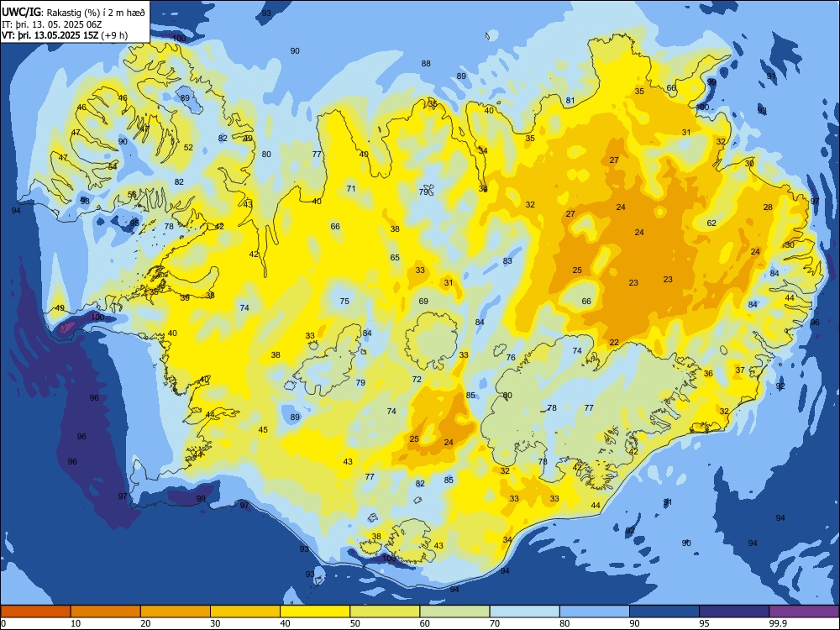Select the 'IT: þri. 13. 05. 2025 06Z' line
Viewport: 840px width, 630px height.
52,24
